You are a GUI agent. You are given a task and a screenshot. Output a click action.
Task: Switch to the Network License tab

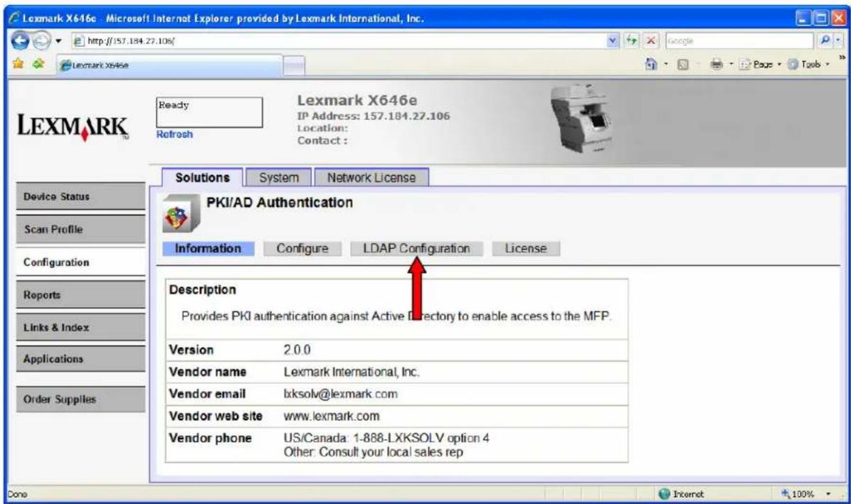(371, 177)
